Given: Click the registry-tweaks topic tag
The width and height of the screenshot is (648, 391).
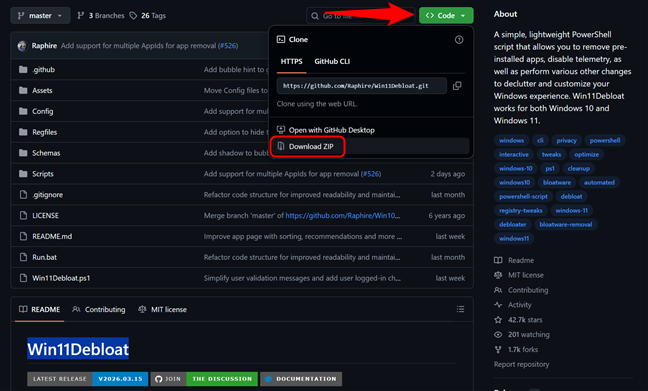Looking at the screenshot, I should click(x=521, y=211).
